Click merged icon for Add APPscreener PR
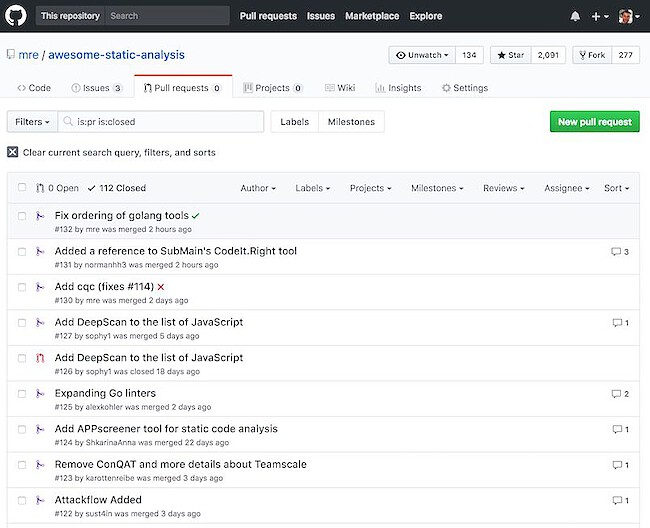This screenshot has height=528, width=650. [40, 429]
